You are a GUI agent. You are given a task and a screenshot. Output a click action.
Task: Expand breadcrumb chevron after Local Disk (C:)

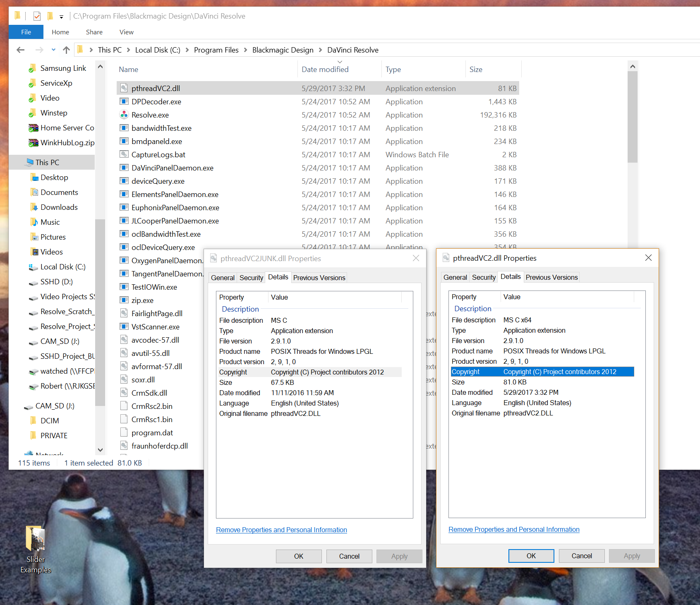pos(187,50)
